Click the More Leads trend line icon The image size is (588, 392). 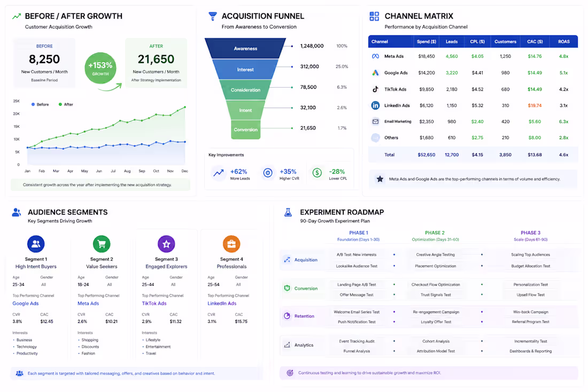[219, 173]
